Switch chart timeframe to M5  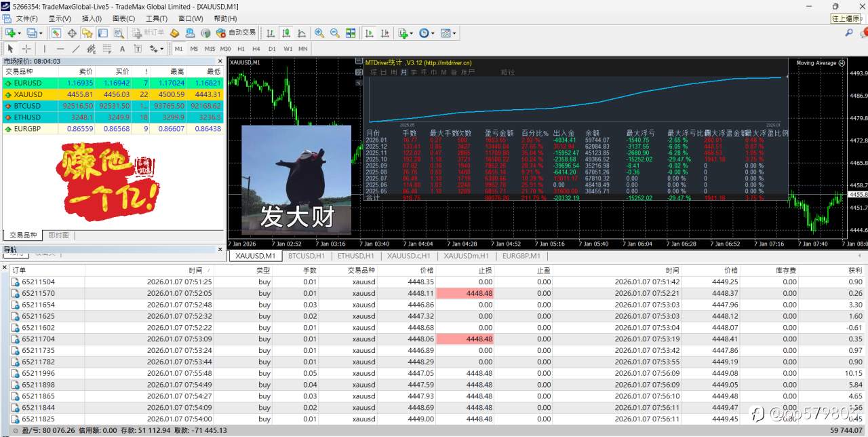(x=193, y=49)
